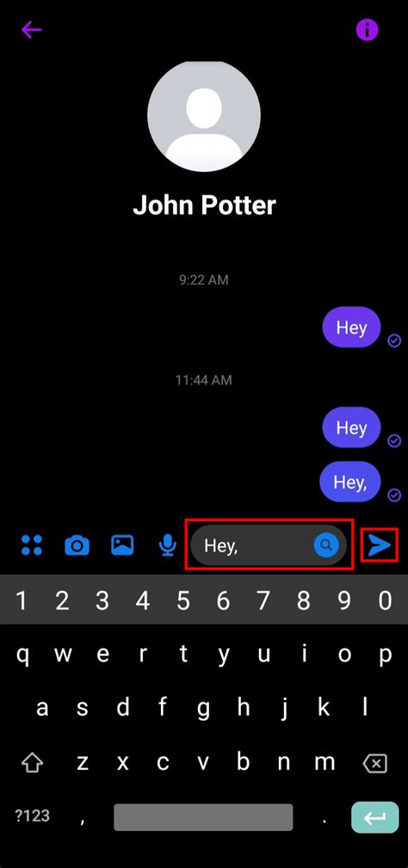The height and width of the screenshot is (868, 408).
Task: Open the camera icon
Action: tap(77, 545)
